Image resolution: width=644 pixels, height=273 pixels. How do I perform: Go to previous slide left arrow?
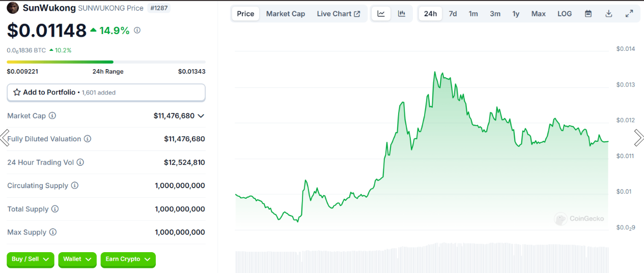[x=5, y=137]
